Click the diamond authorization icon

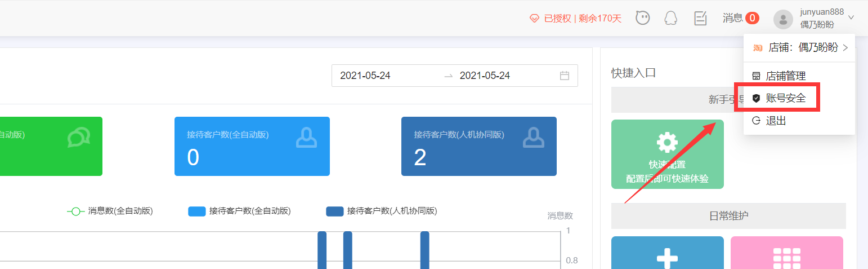pos(534,19)
